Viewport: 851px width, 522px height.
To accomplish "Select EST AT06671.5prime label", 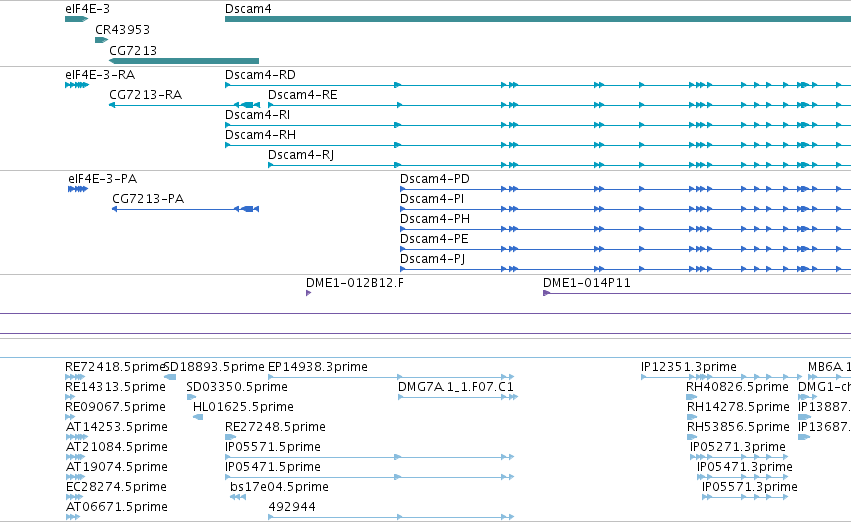I will 117,507.
